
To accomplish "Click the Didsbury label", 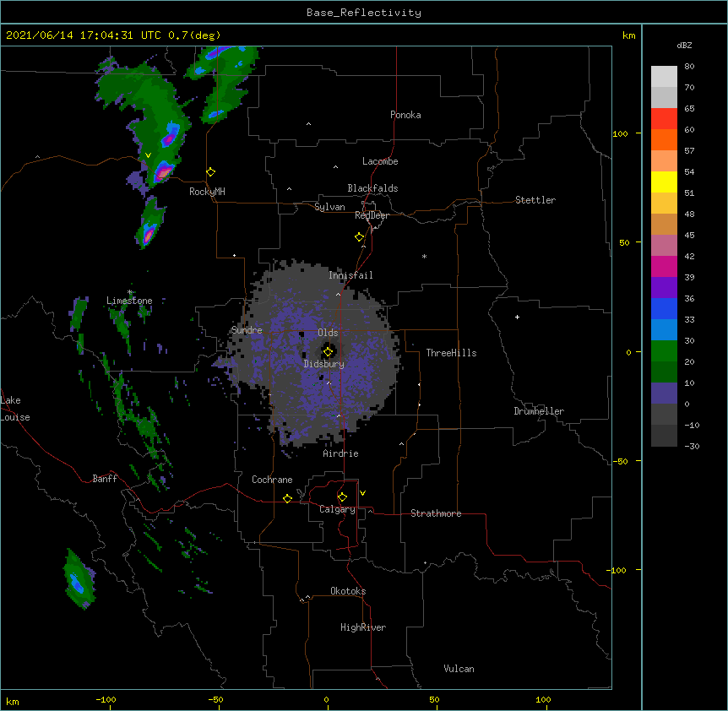I will [x=324, y=364].
